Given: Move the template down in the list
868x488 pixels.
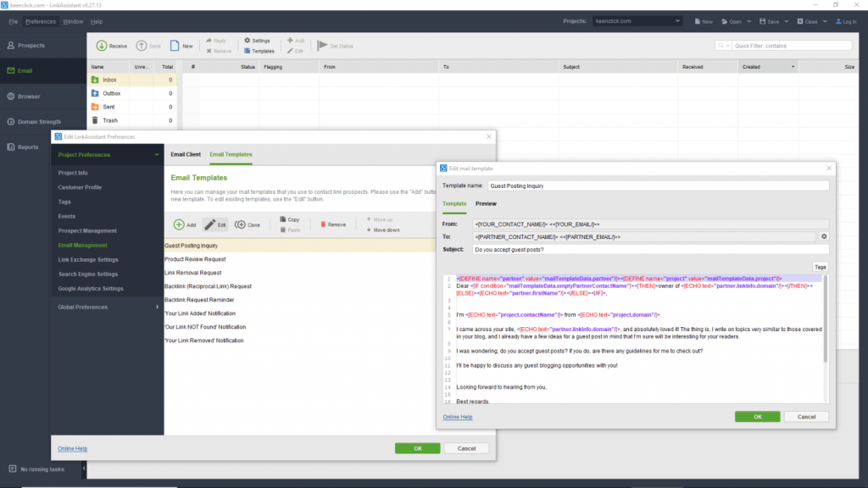Looking at the screenshot, I should 383,230.
